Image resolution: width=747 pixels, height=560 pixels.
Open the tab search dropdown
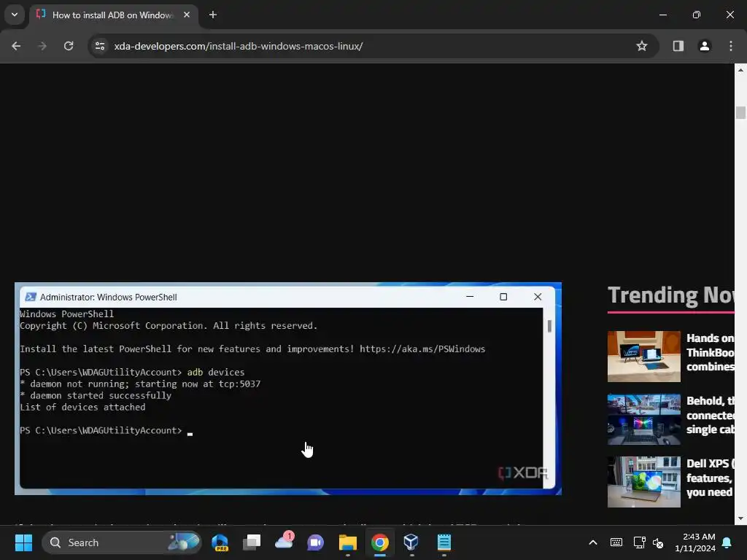15,15
